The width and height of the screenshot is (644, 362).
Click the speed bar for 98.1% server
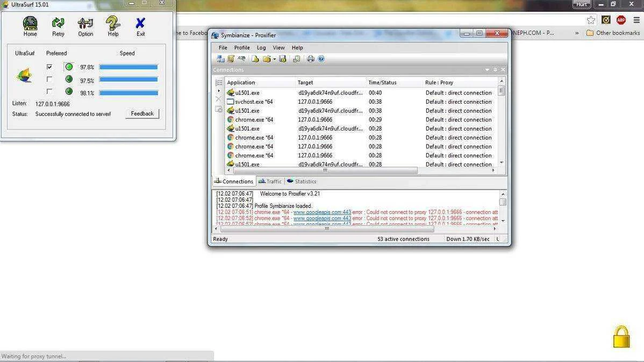(128, 93)
